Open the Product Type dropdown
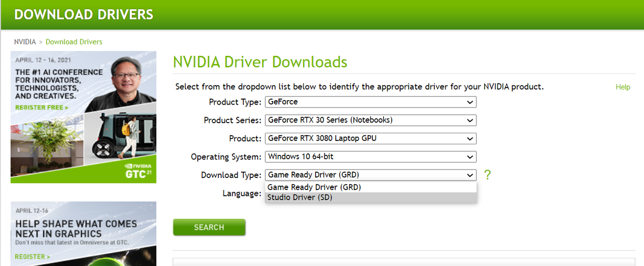 (x=370, y=102)
